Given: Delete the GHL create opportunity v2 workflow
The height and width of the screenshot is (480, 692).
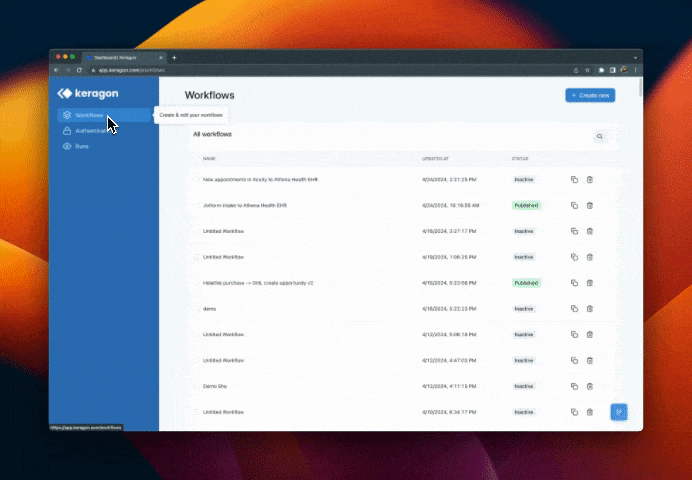Looking at the screenshot, I should (590, 283).
